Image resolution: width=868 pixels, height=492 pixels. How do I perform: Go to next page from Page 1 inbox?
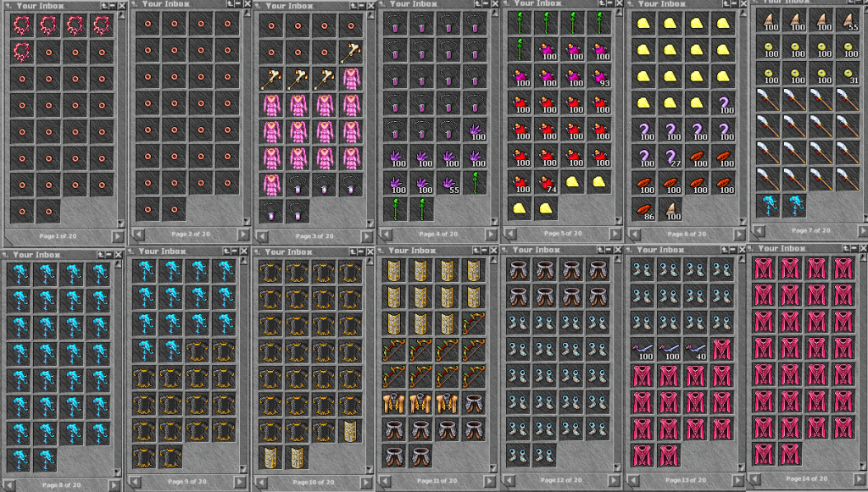coord(117,236)
